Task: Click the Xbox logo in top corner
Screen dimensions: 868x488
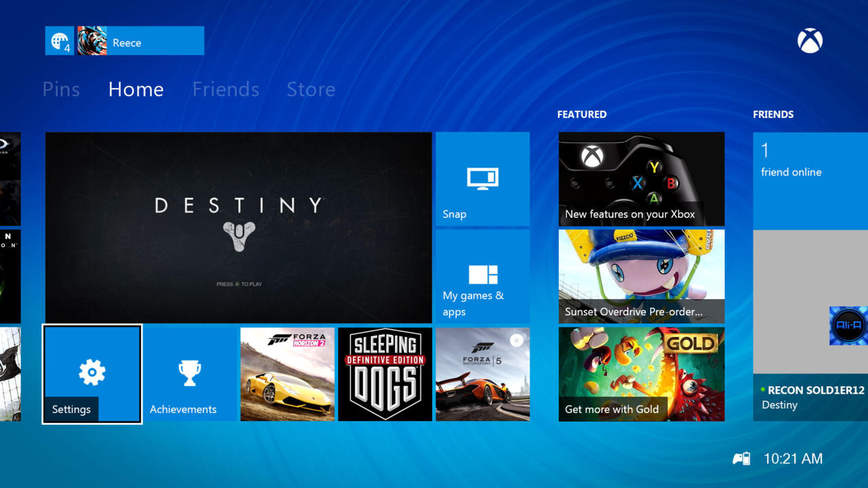Action: coord(810,41)
